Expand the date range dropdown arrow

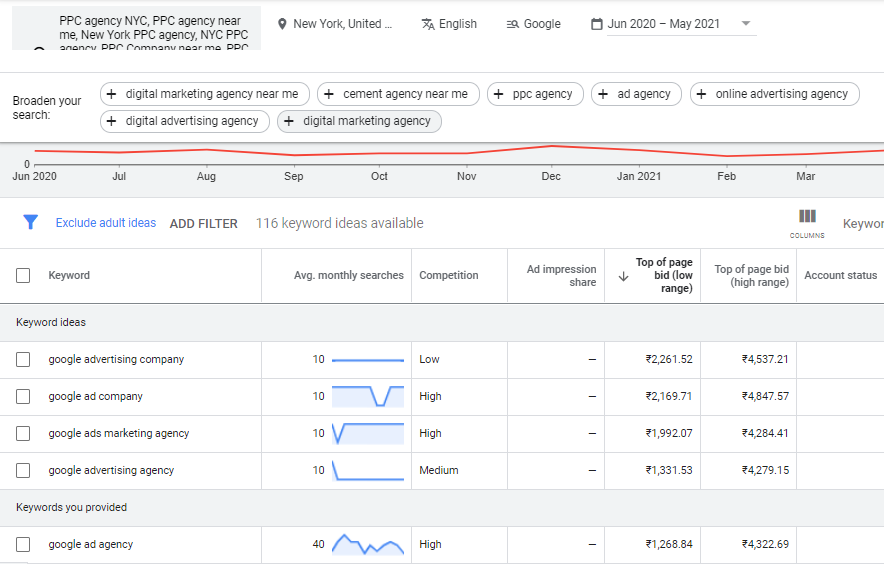tap(746, 24)
